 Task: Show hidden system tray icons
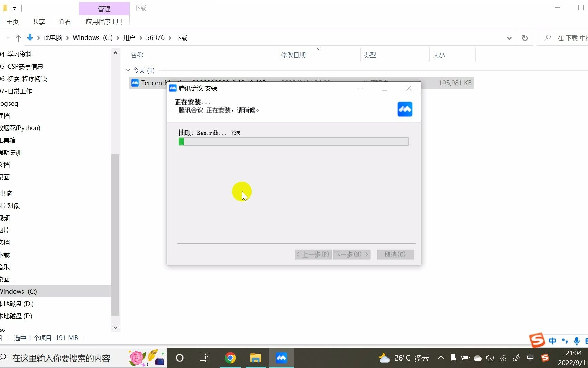pyautogui.click(x=441, y=358)
